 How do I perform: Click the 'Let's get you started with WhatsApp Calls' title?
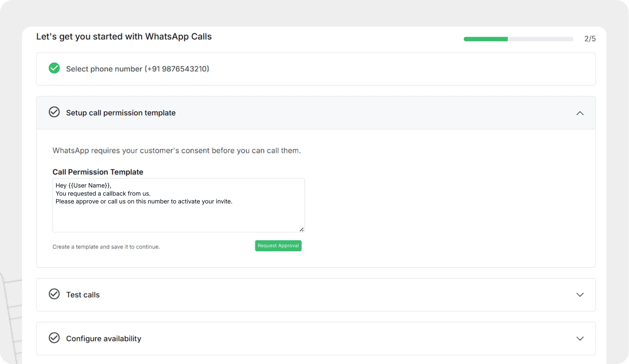click(x=124, y=37)
